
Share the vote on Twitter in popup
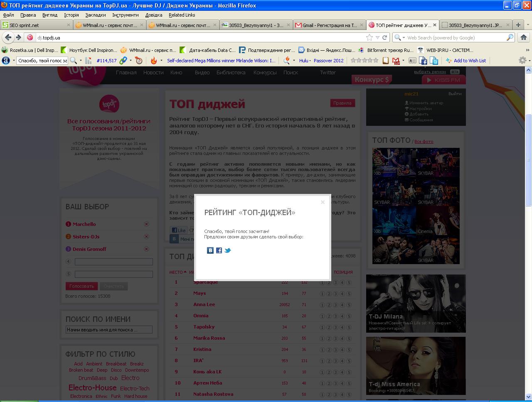click(227, 250)
